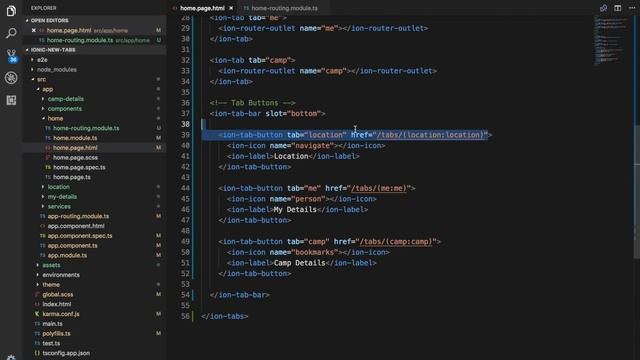Expand the assets folder
This screenshot has height=360, width=640.
click(51, 265)
